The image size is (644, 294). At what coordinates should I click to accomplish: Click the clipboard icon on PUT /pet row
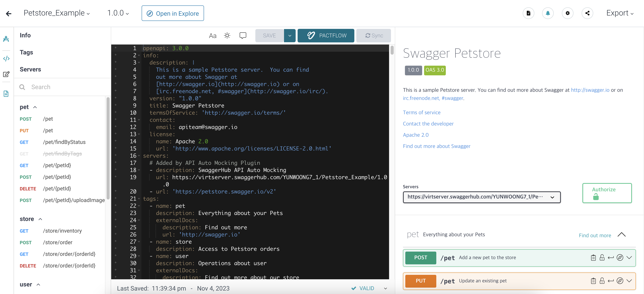(x=593, y=281)
